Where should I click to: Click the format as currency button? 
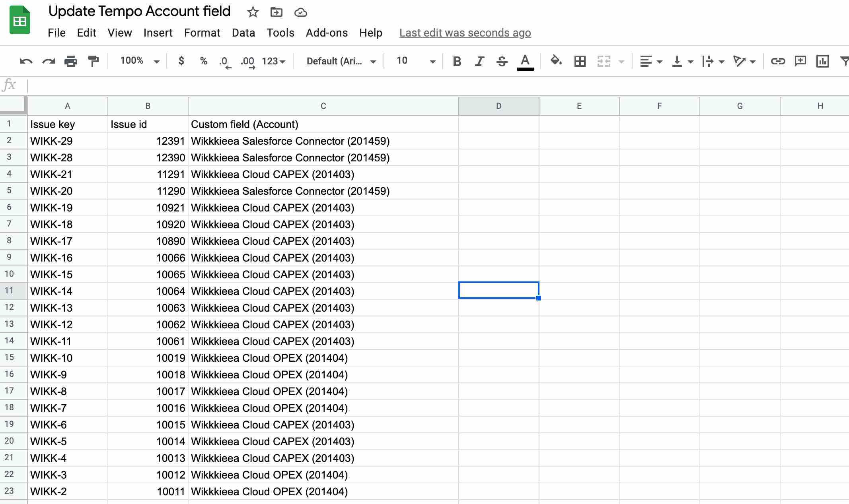pos(181,61)
